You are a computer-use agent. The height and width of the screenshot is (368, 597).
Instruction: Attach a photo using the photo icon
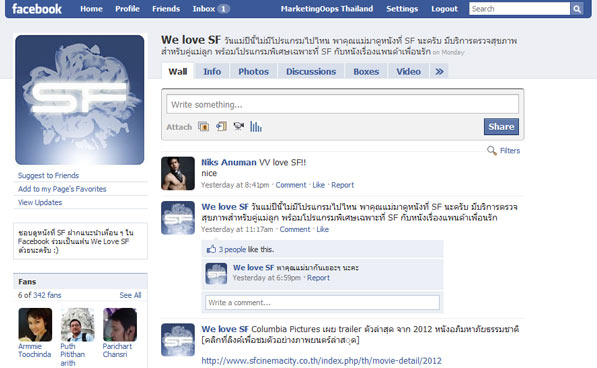(x=203, y=126)
